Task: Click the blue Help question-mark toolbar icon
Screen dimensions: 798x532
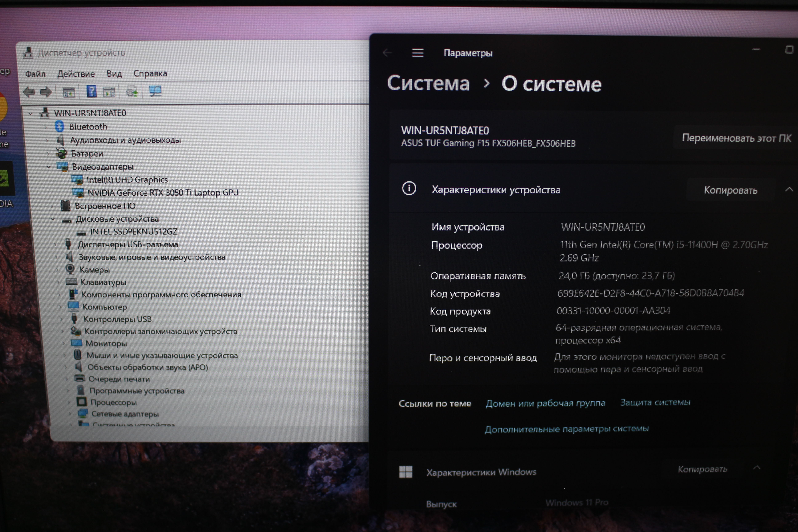Action: pyautogui.click(x=91, y=92)
